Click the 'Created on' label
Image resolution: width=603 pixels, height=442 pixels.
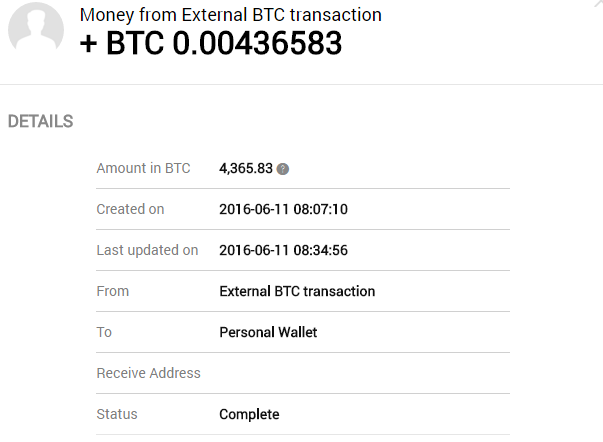130,209
